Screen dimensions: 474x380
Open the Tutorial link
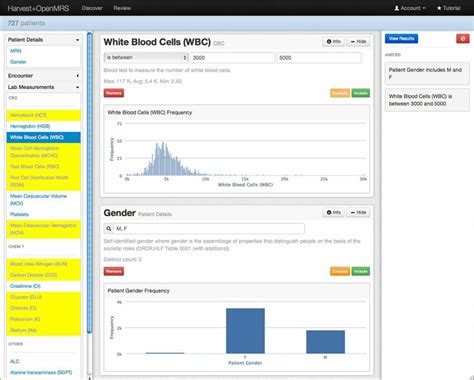(x=449, y=8)
